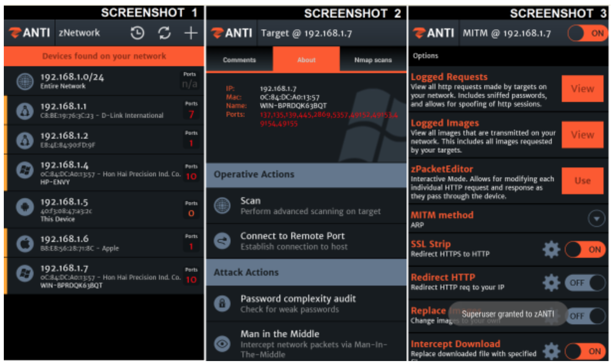The image size is (613, 364).
Task: Refresh the zNetwork device list
Action: tap(164, 33)
